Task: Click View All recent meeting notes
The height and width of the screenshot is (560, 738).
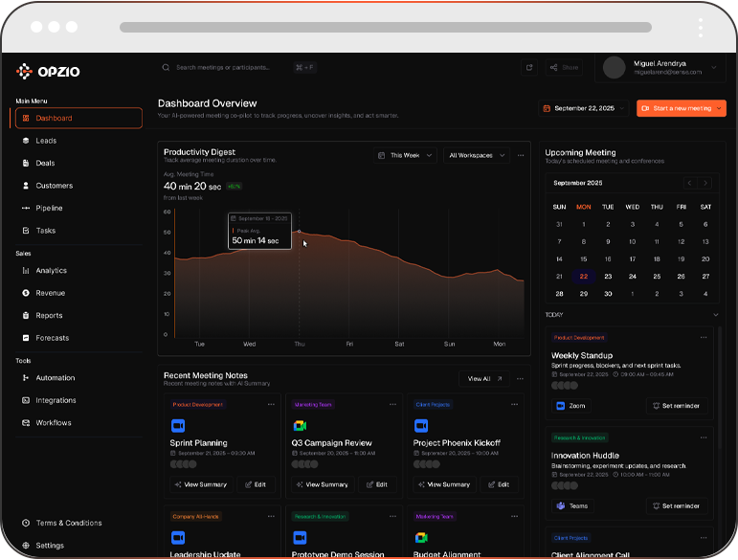Action: click(483, 379)
